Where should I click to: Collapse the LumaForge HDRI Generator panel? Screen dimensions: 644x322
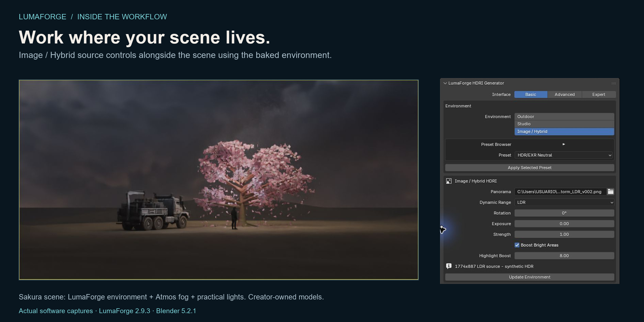click(x=445, y=83)
